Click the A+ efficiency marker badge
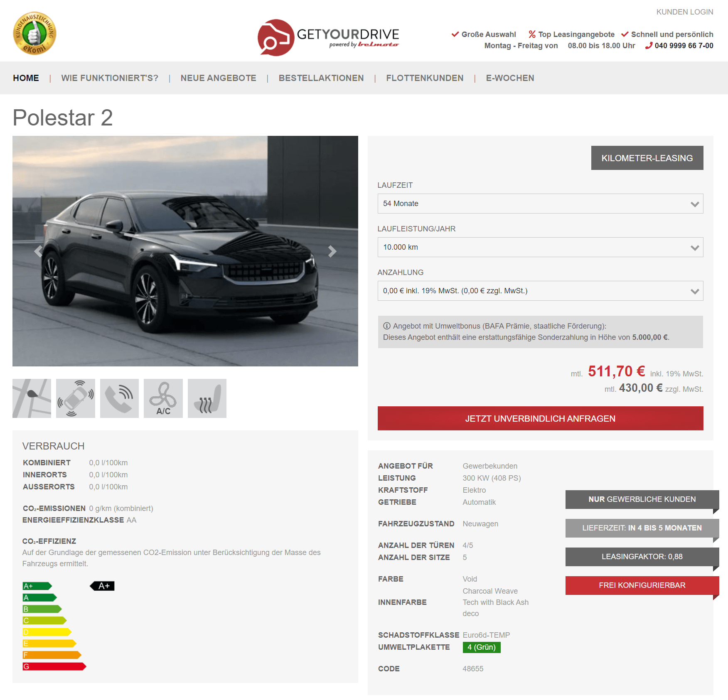 point(102,586)
